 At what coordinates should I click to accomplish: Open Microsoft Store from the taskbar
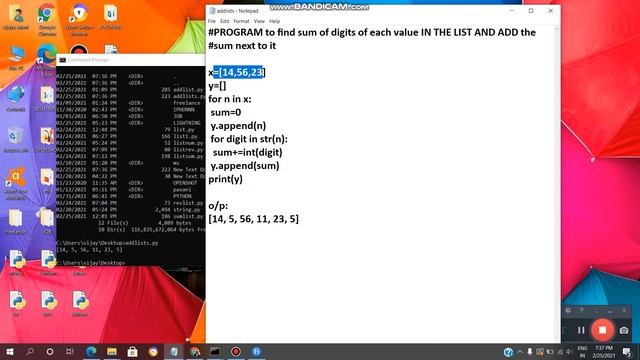[x=132, y=351]
